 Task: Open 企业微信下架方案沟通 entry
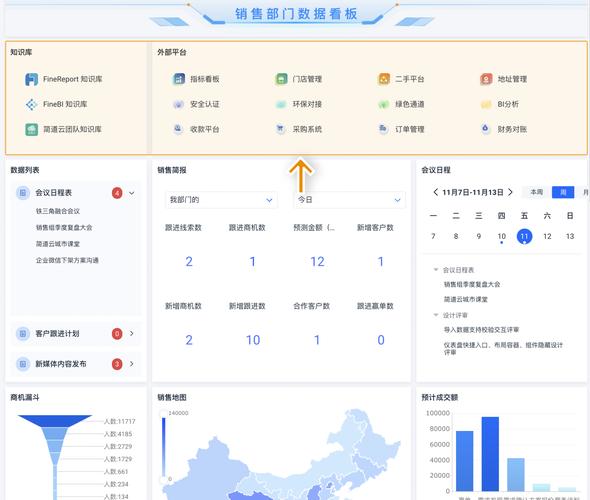click(67, 260)
